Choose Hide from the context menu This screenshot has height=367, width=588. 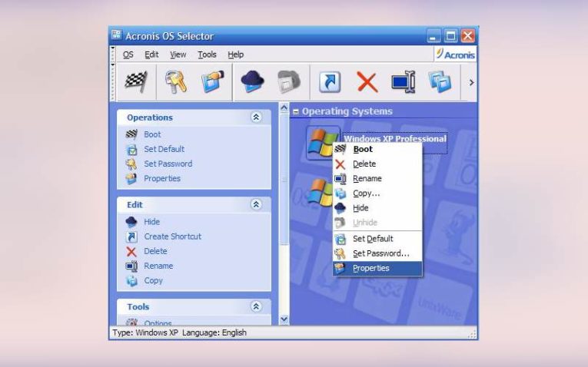tap(377, 208)
